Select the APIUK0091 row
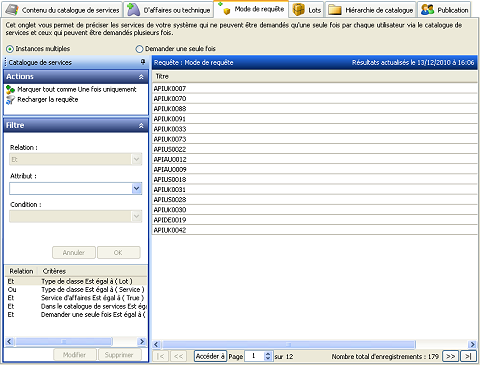This screenshot has width=480, height=365. pyautogui.click(x=315, y=119)
